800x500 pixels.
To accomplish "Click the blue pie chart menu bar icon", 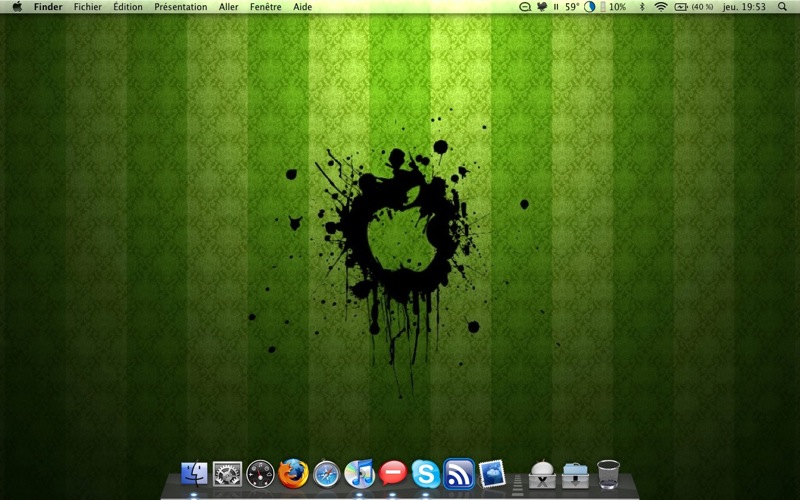I will coord(589,7).
